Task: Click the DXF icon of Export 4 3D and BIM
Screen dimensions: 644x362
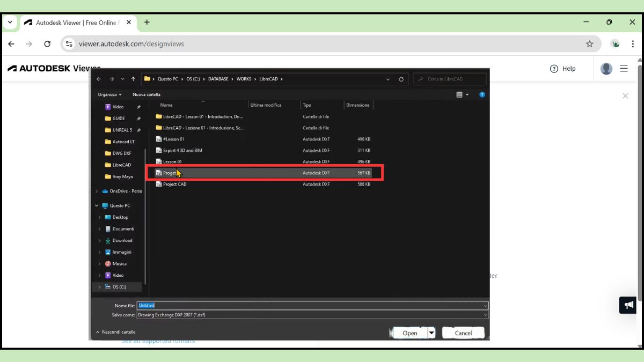Action: (x=159, y=150)
